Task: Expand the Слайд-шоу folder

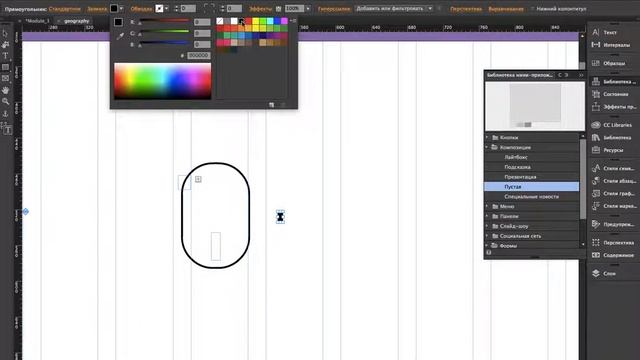Action: click(487, 226)
